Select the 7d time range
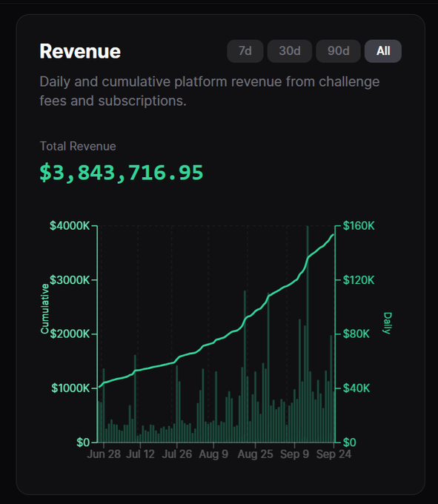This screenshot has width=438, height=504. coord(245,51)
